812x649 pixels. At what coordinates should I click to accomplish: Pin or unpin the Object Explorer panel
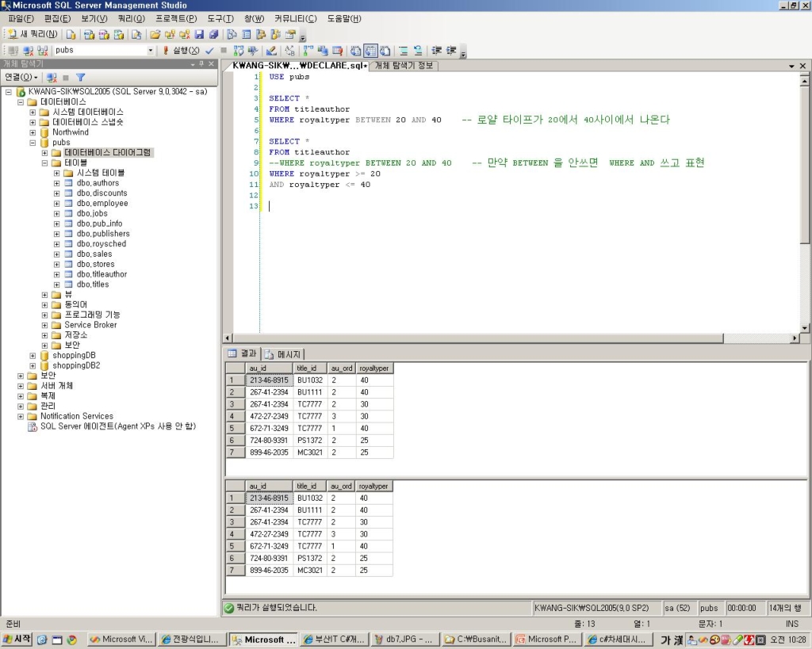tap(201, 63)
